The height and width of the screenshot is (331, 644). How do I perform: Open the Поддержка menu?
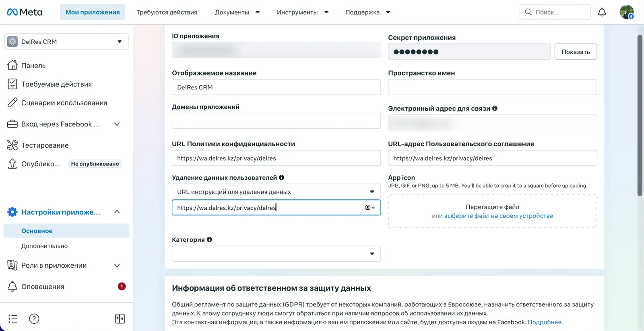point(368,12)
